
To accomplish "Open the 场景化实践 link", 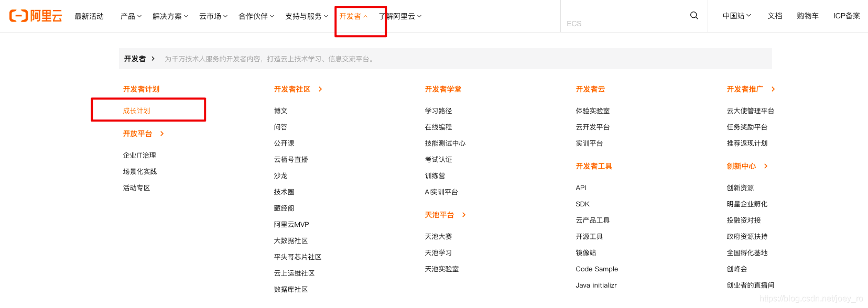I will pos(140,171).
